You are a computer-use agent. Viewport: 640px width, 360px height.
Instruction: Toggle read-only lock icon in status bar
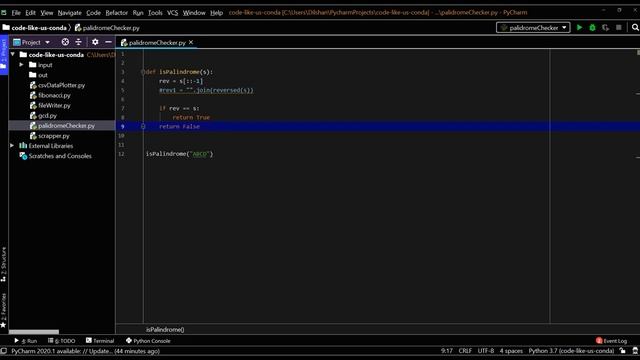pos(622,351)
